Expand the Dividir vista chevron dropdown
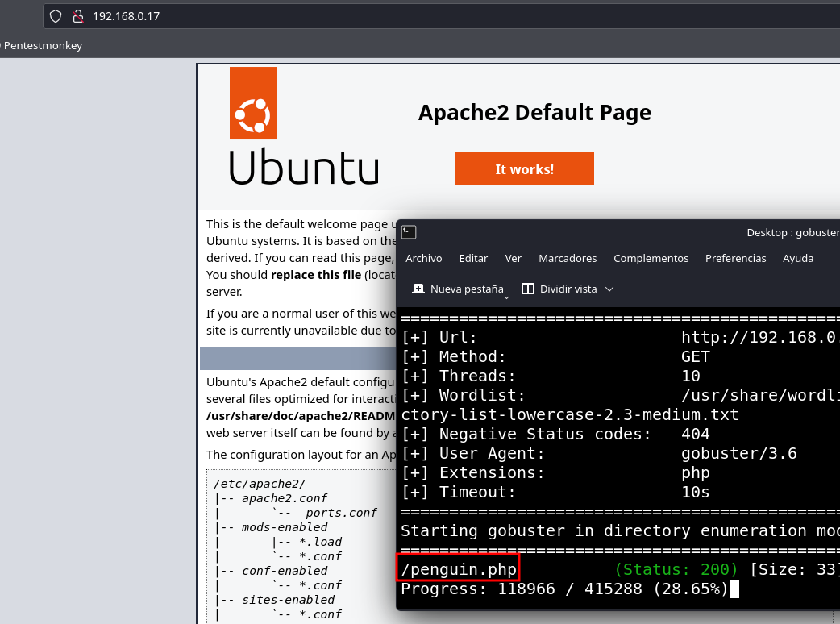840x624 pixels. click(609, 289)
